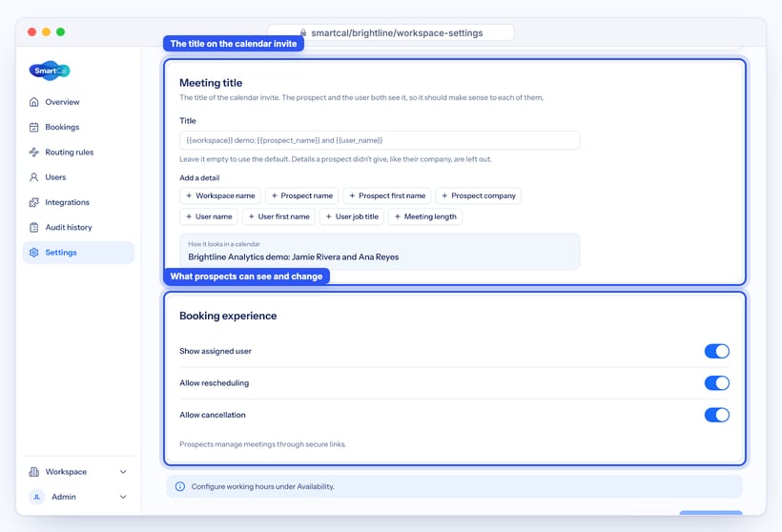View Audit history
Viewport: 782px width, 532px height.
pyautogui.click(x=78, y=227)
